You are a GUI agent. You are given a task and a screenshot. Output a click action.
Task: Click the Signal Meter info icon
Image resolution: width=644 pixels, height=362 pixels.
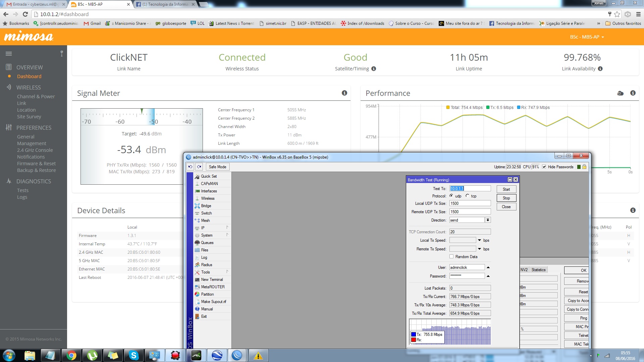coord(344,93)
